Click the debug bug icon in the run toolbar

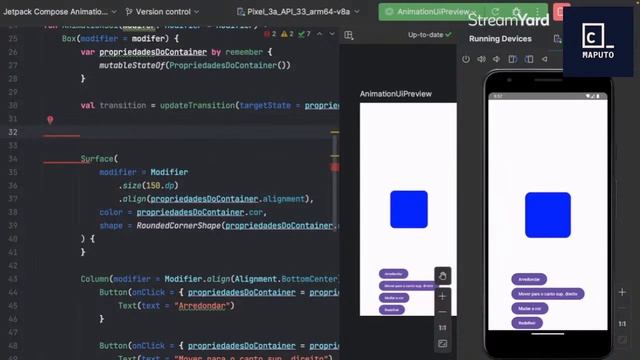click(517, 12)
